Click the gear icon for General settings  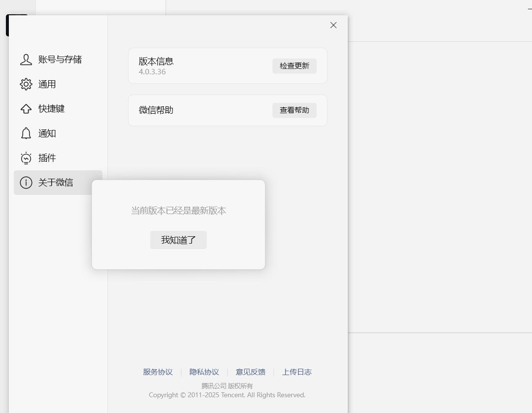pos(26,84)
